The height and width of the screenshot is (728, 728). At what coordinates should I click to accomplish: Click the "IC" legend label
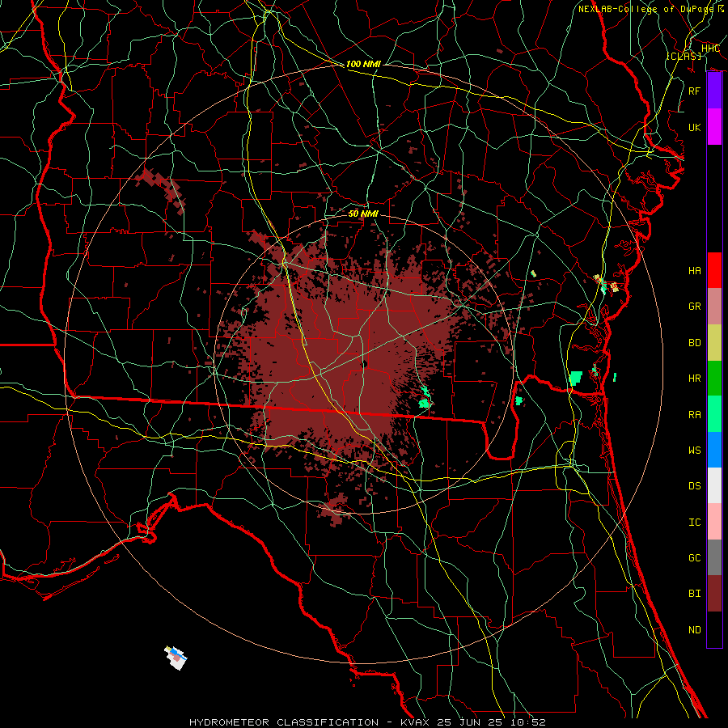(x=695, y=523)
